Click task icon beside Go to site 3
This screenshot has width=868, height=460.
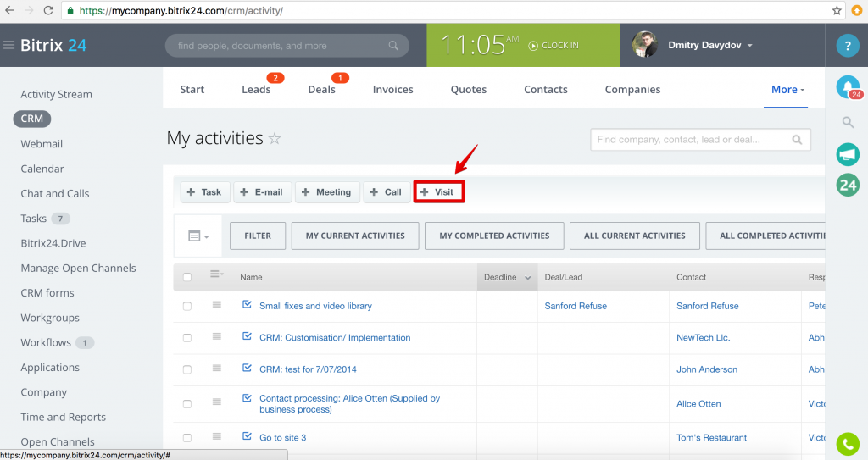click(247, 436)
